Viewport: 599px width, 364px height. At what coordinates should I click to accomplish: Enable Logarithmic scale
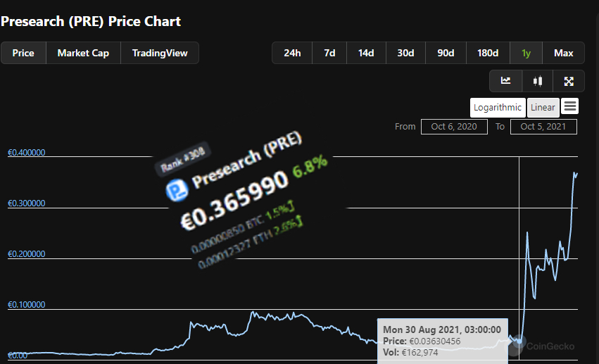pyautogui.click(x=498, y=108)
